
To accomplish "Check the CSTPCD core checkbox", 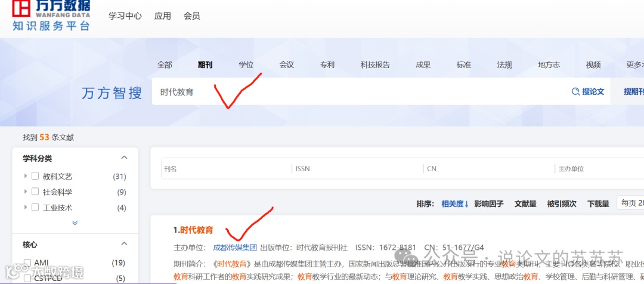I will pyautogui.click(x=27, y=278).
